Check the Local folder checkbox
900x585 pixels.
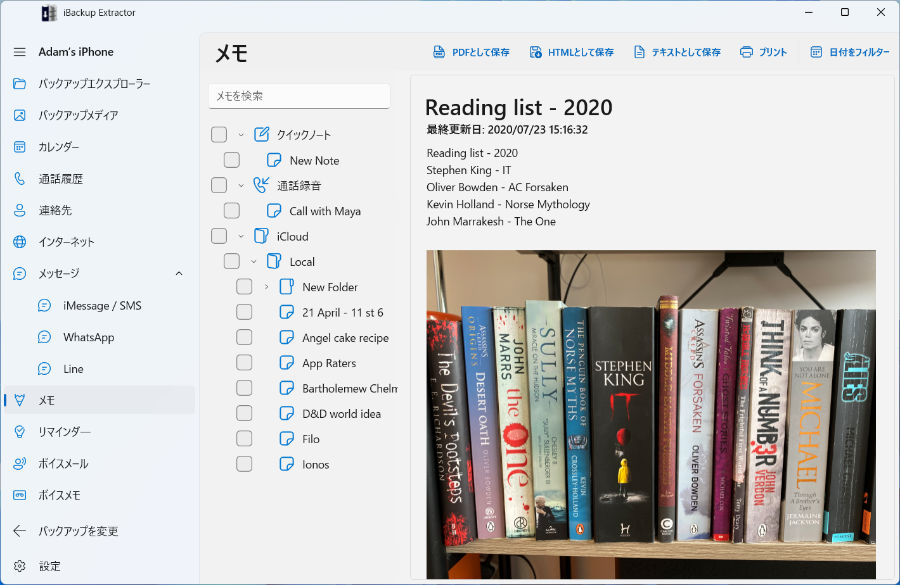tap(232, 261)
